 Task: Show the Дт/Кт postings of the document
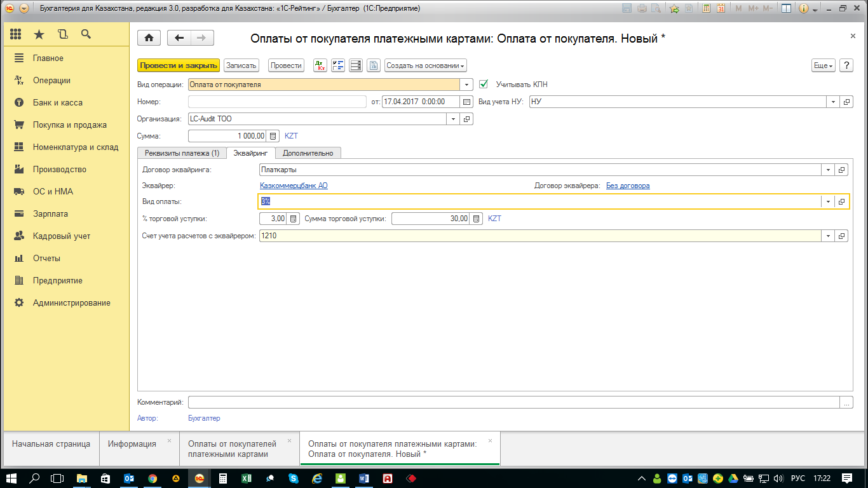(321, 65)
